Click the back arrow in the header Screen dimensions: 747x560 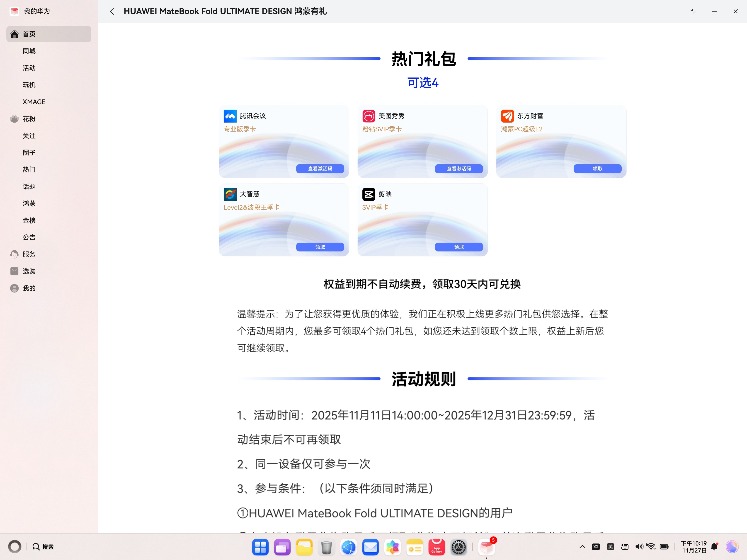click(112, 12)
